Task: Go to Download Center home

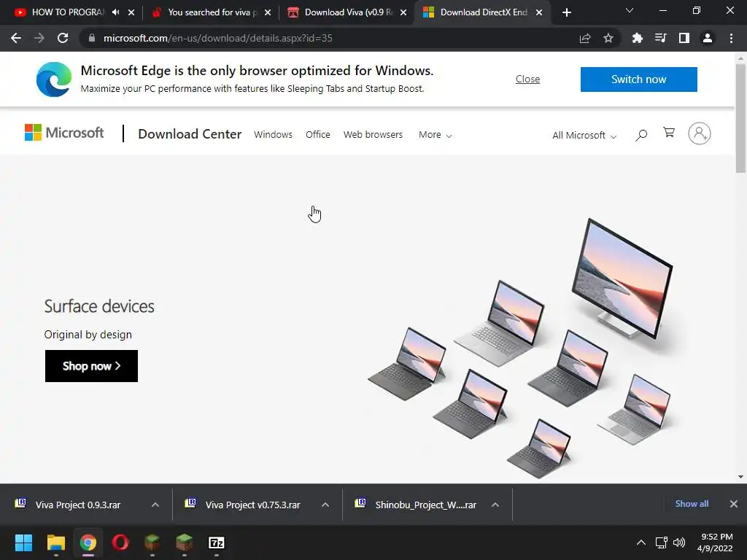Action: pyautogui.click(x=190, y=134)
